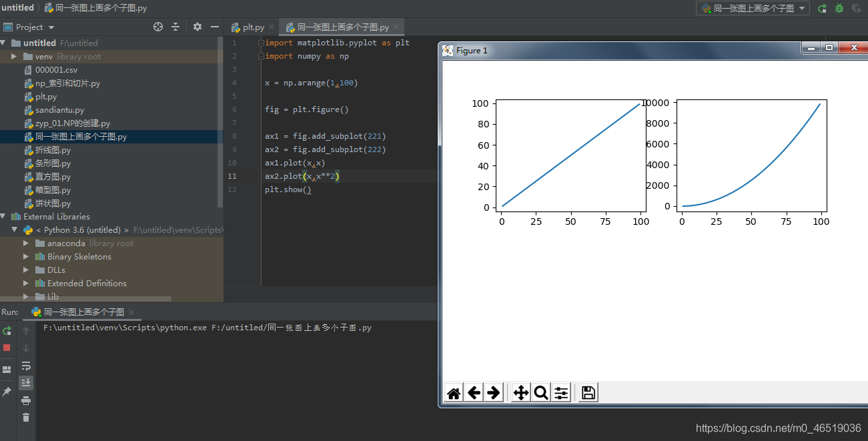
Task: Click the Project panel horizontal scrollbar
Action: click(x=85, y=299)
